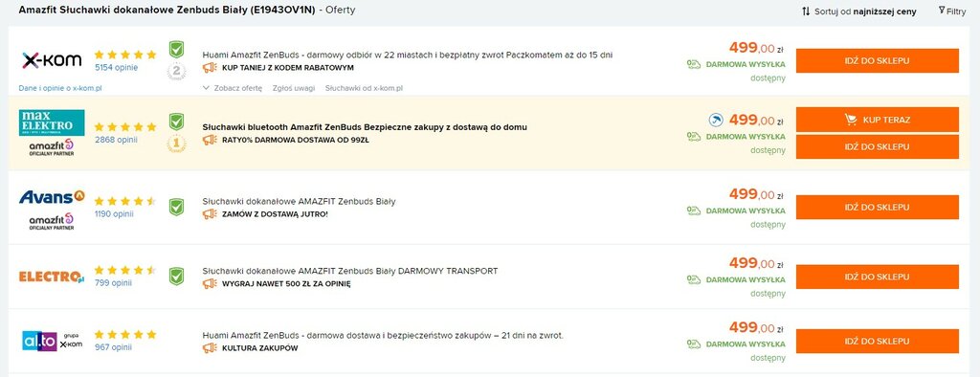
Task: Click the blue buyer protection icon beside Max Elektro price
Action: coord(716,120)
